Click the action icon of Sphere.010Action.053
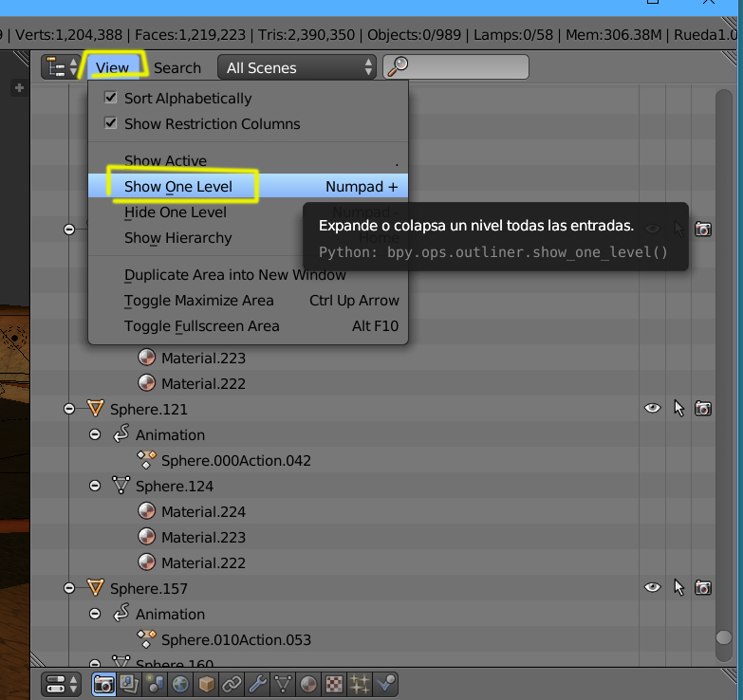Image resolution: width=743 pixels, height=700 pixels. click(146, 639)
